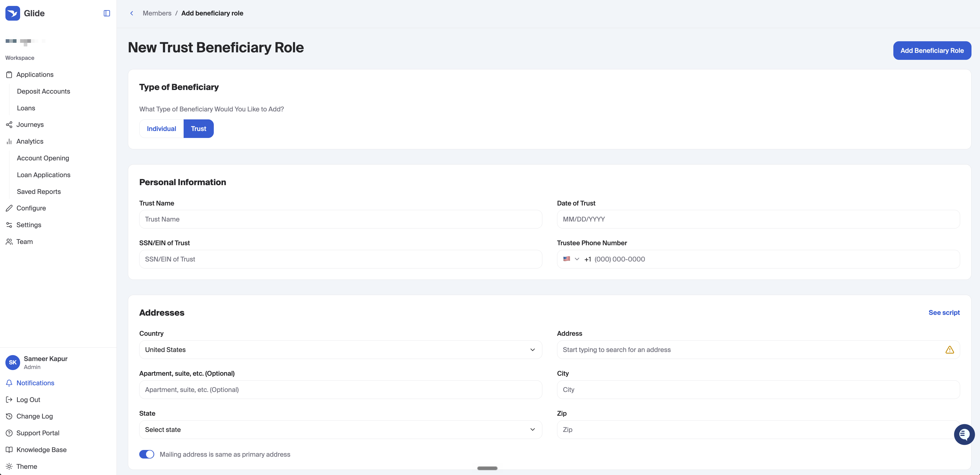Click the Notifications bell icon
The image size is (980, 475).
9,383
